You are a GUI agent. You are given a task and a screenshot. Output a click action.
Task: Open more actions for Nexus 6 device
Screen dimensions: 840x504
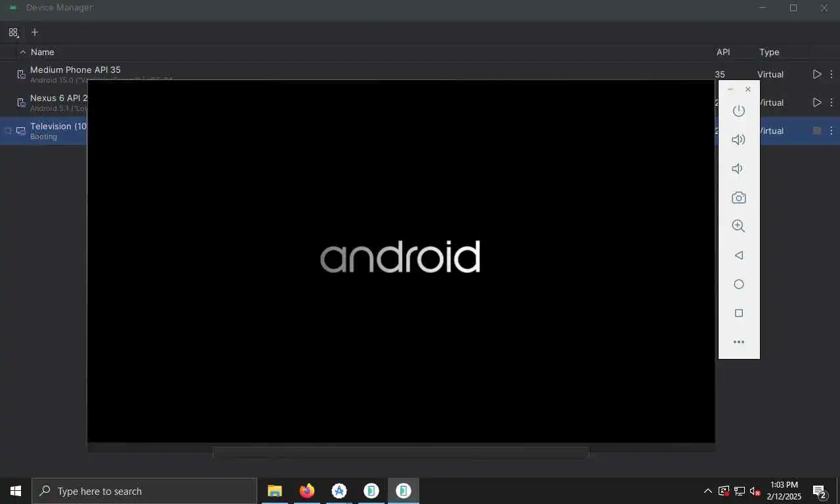(831, 102)
